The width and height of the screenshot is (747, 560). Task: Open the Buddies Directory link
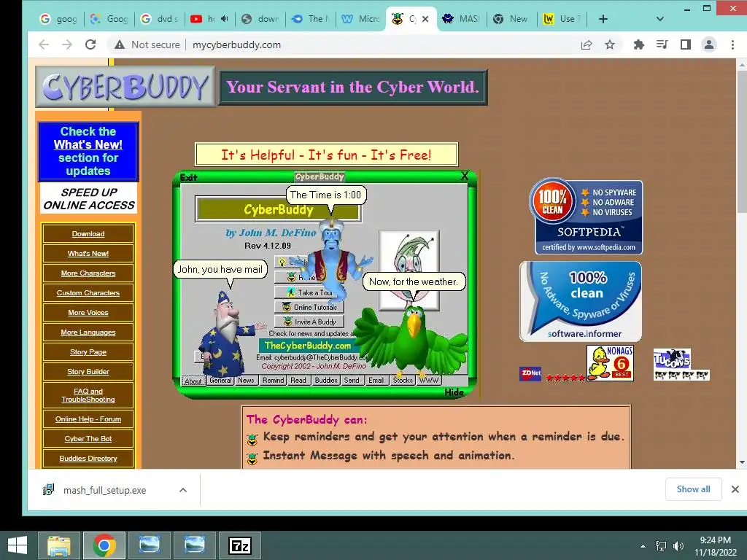pyautogui.click(x=88, y=458)
